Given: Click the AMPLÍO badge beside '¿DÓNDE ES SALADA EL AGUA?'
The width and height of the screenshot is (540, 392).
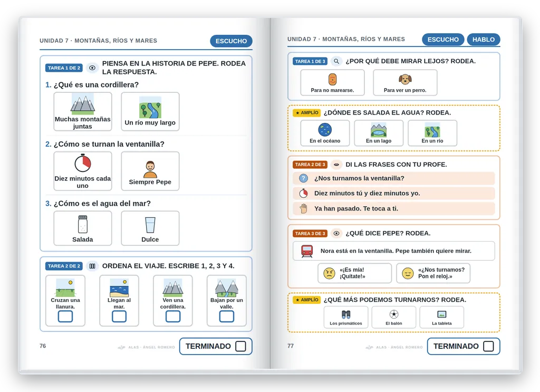Looking at the screenshot, I should 307,112.
